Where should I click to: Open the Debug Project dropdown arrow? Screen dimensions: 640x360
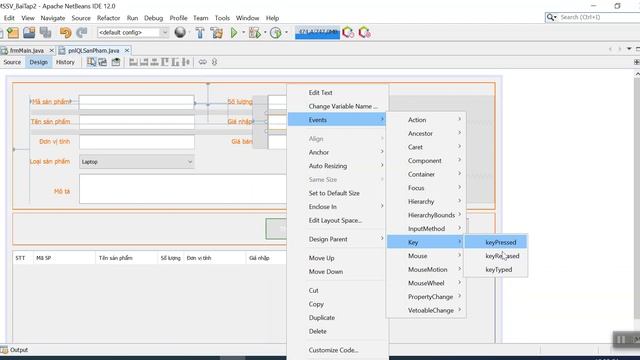coord(265,33)
